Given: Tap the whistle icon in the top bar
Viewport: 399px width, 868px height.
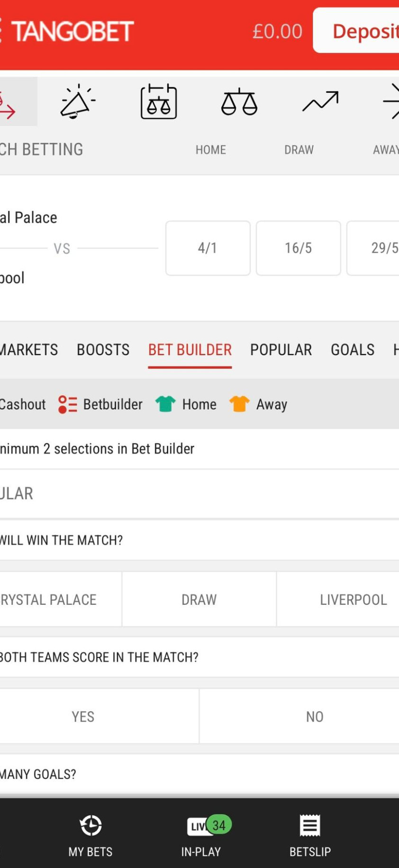Looking at the screenshot, I should (x=77, y=101).
